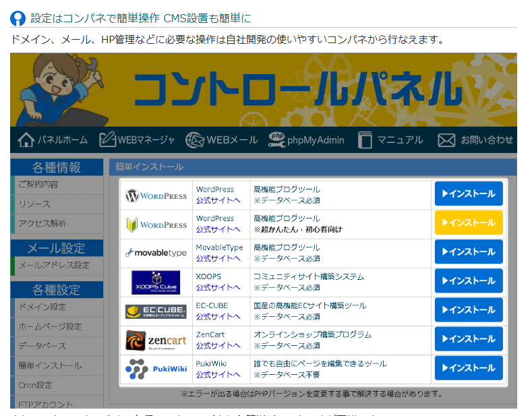Screen dimensions: 532x416
Task: Click the コントロールパネル banner title
Action: (299, 89)
